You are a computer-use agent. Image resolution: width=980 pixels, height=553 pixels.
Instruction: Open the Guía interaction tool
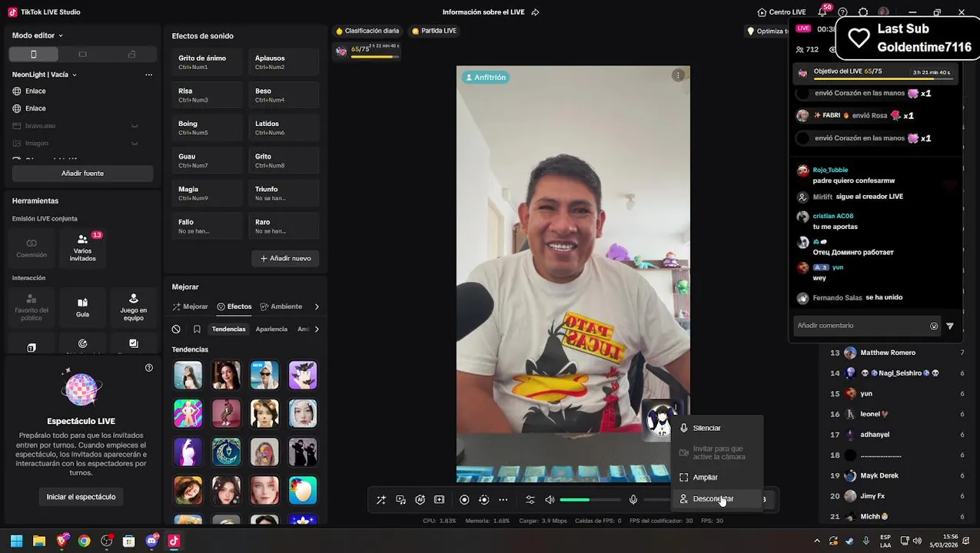[82, 307]
